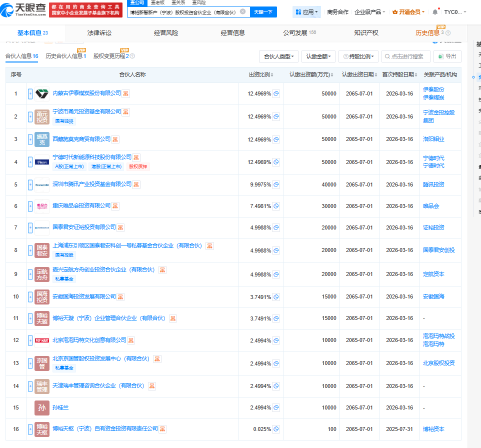The height and width of the screenshot is (448, 481).
Task: Click the 股权质押 tag under 宁德时代
Action: click(137, 166)
